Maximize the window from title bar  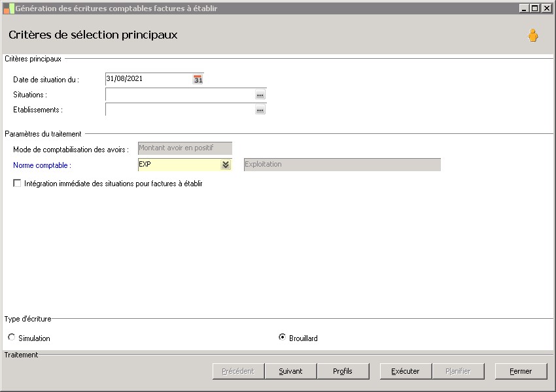pyautogui.click(x=534, y=8)
